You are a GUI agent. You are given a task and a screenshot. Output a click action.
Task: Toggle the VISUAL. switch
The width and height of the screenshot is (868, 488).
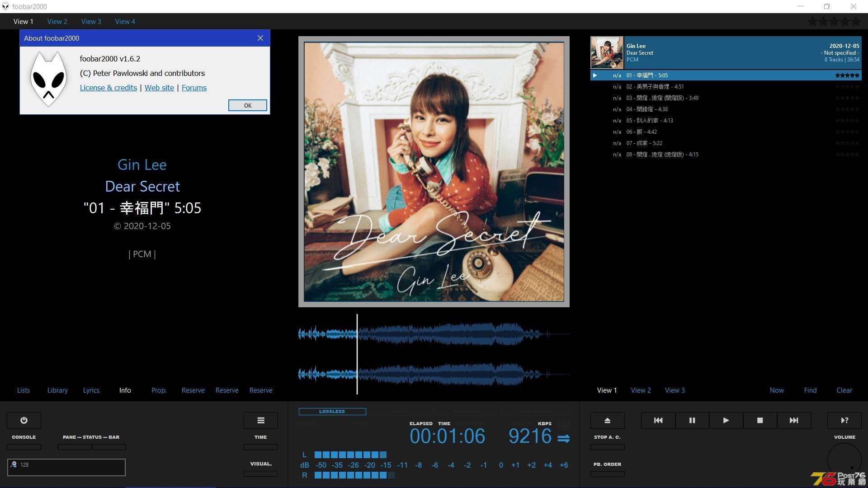[261, 474]
